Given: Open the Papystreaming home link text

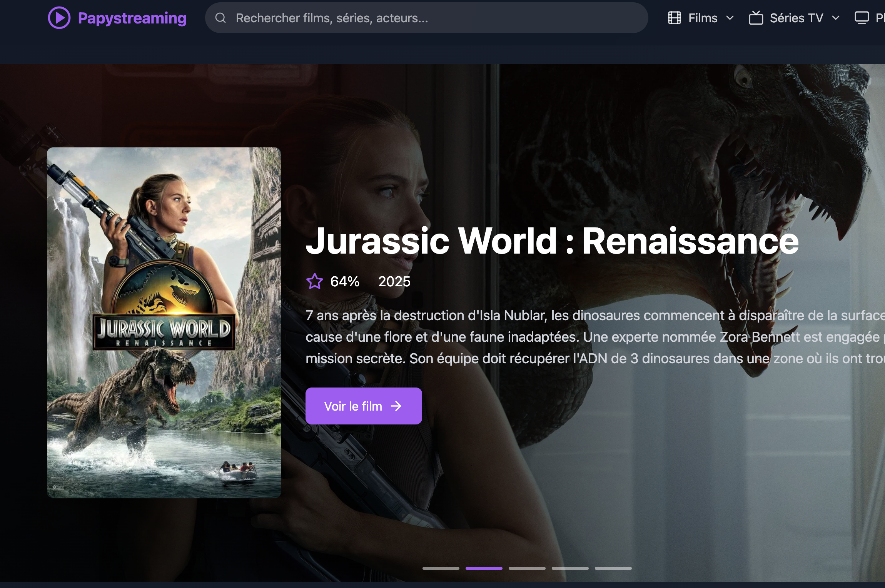Looking at the screenshot, I should coord(132,18).
